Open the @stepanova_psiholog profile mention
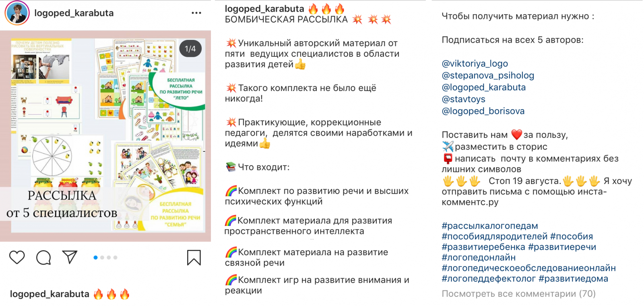This screenshot has height=306, width=644. pos(488,75)
